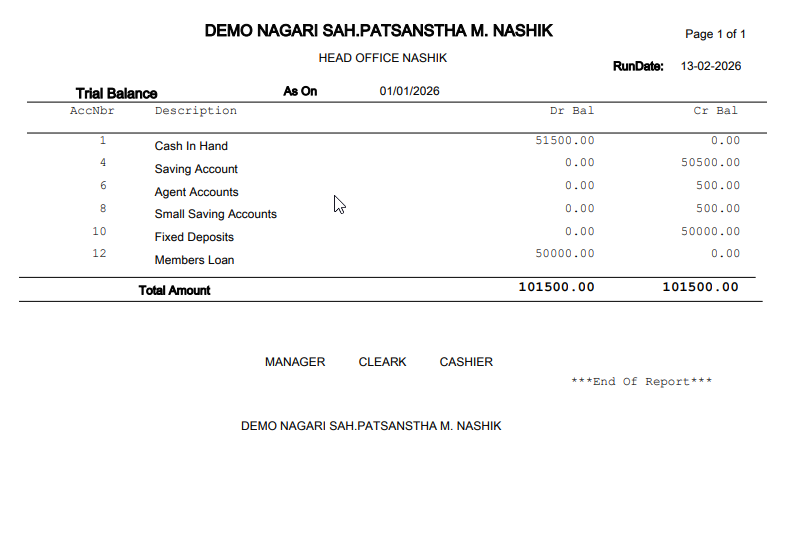Click the Cash In Hand account row description
This screenshot has width=785, height=533.
point(191,146)
